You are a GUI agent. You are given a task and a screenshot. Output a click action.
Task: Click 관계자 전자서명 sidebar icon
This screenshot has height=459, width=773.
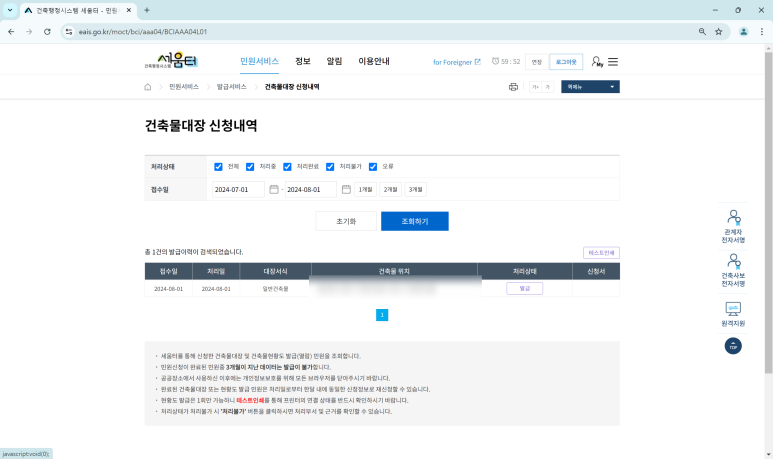pos(733,226)
